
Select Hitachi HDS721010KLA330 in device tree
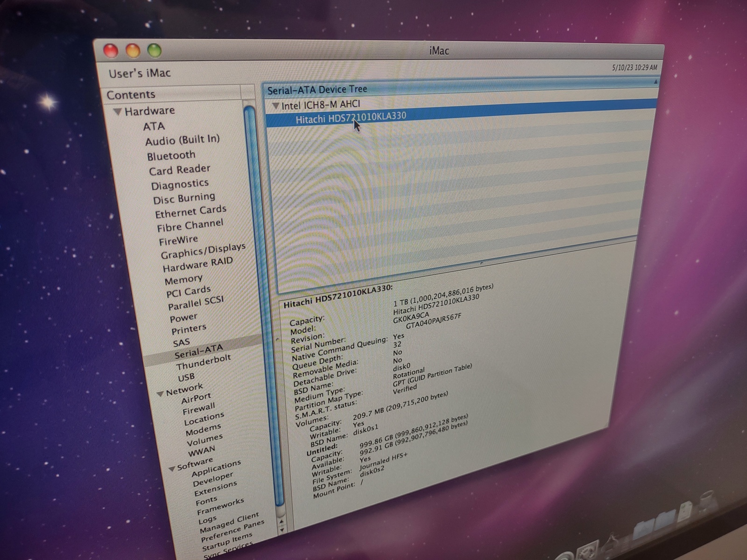click(351, 118)
